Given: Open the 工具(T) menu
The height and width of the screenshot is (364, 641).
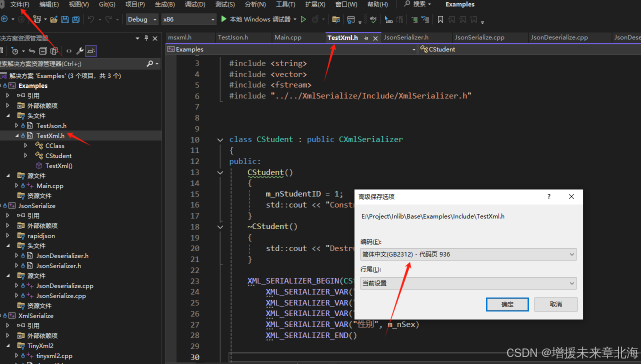Looking at the screenshot, I should tap(285, 4).
